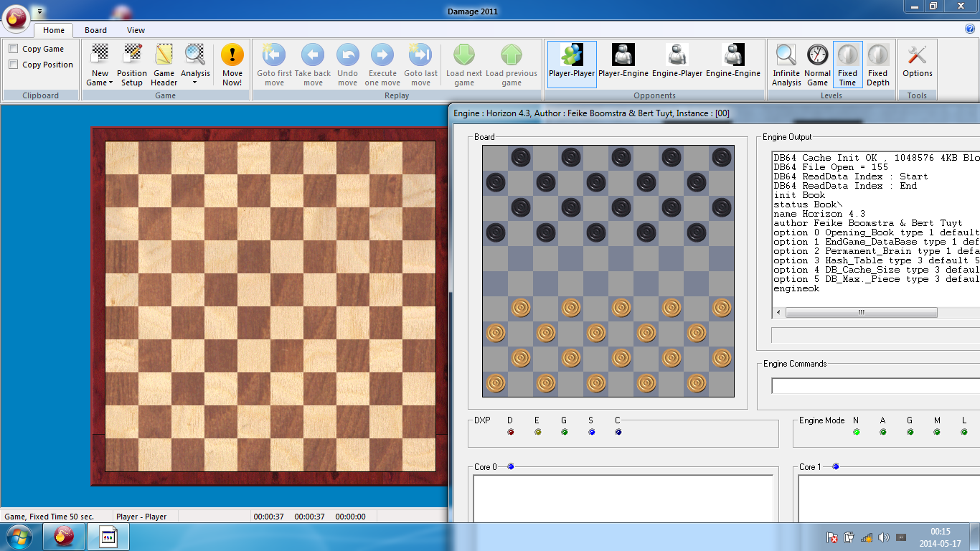The height and width of the screenshot is (551, 980).
Task: Open the View ribbon tab
Action: click(x=136, y=30)
